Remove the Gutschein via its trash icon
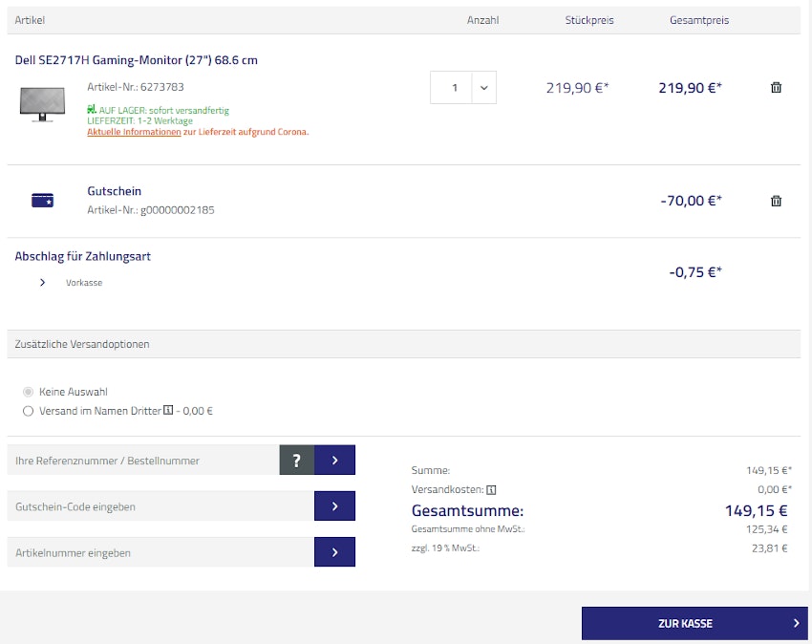The width and height of the screenshot is (812, 644). [776, 201]
